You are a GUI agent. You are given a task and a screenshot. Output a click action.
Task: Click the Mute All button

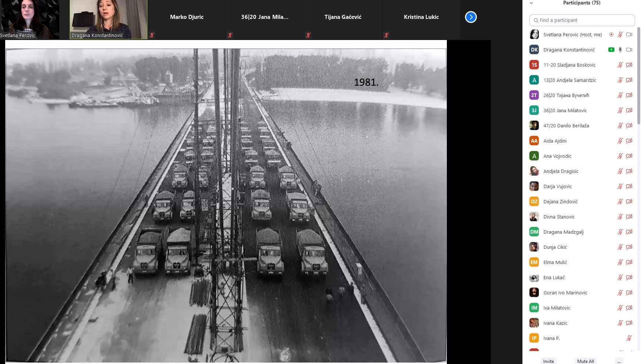[x=585, y=361]
